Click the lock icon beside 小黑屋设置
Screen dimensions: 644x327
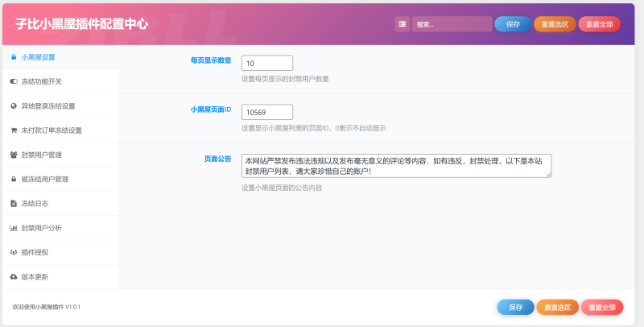coord(14,57)
